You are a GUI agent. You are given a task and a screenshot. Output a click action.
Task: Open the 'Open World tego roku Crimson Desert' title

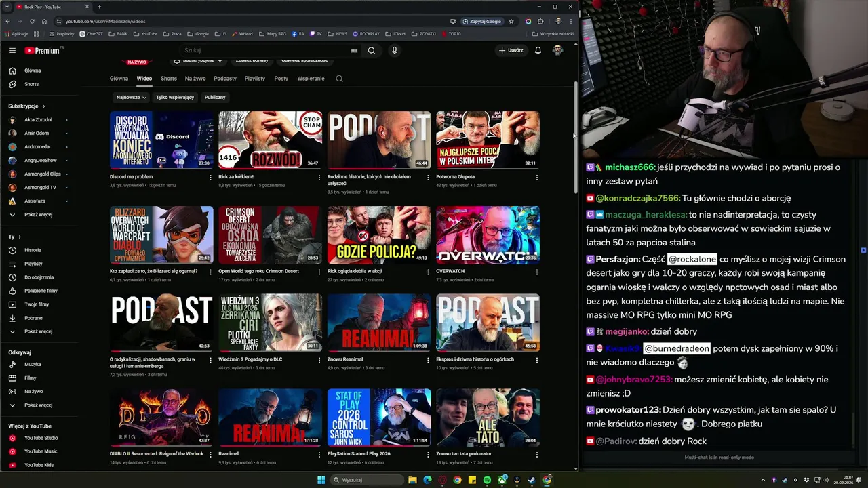click(258, 271)
